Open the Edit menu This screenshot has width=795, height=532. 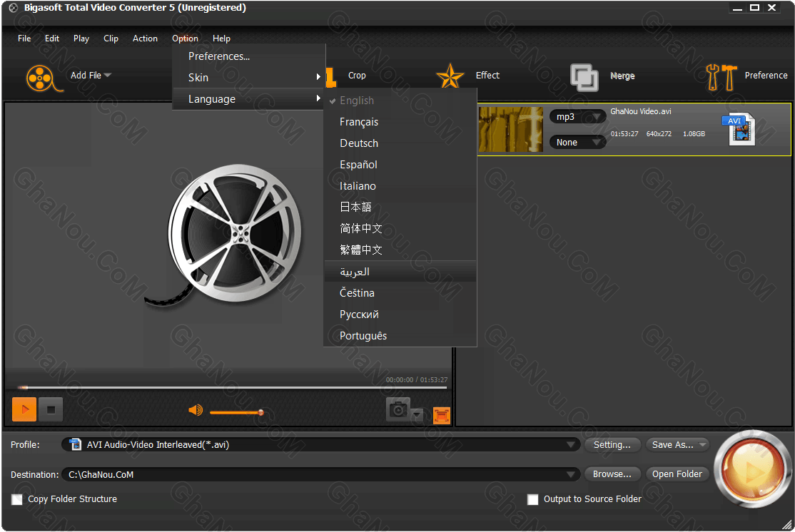pyautogui.click(x=51, y=39)
